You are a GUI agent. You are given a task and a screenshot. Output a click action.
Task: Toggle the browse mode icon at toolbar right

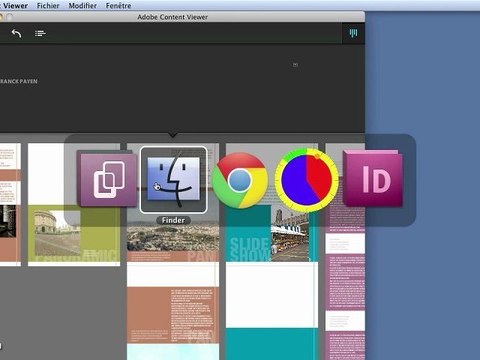(353, 33)
